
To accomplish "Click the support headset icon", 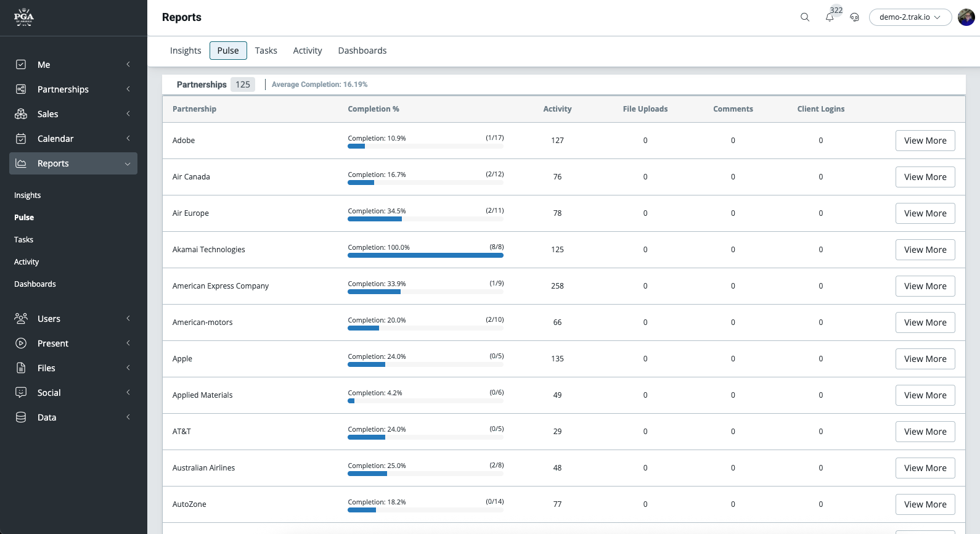I will coord(854,17).
